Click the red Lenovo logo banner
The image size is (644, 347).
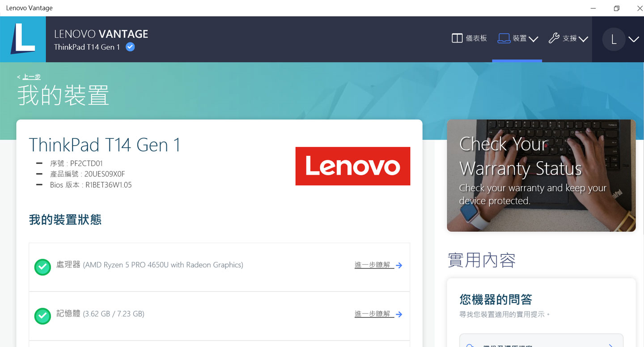tap(353, 166)
